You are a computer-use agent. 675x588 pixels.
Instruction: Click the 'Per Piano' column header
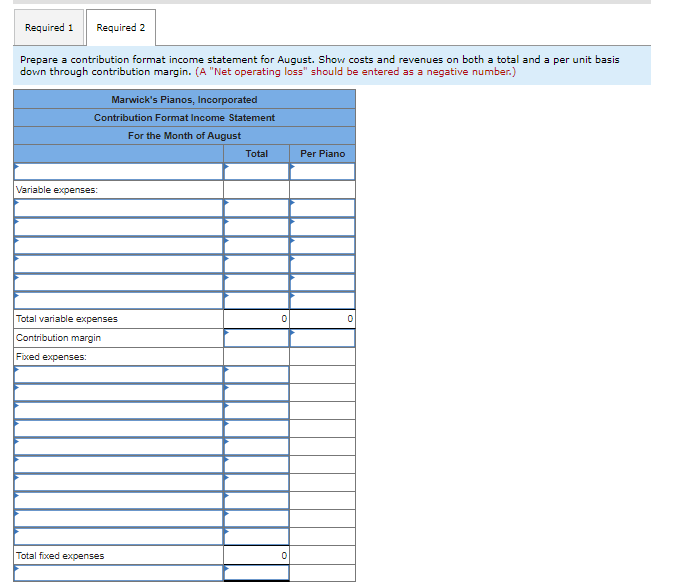coord(322,154)
